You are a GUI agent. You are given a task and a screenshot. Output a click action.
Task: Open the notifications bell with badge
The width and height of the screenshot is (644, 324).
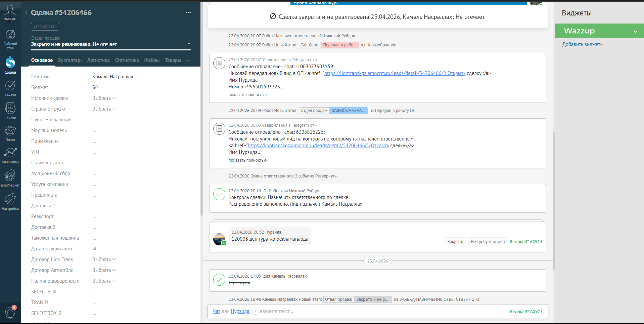(10, 312)
